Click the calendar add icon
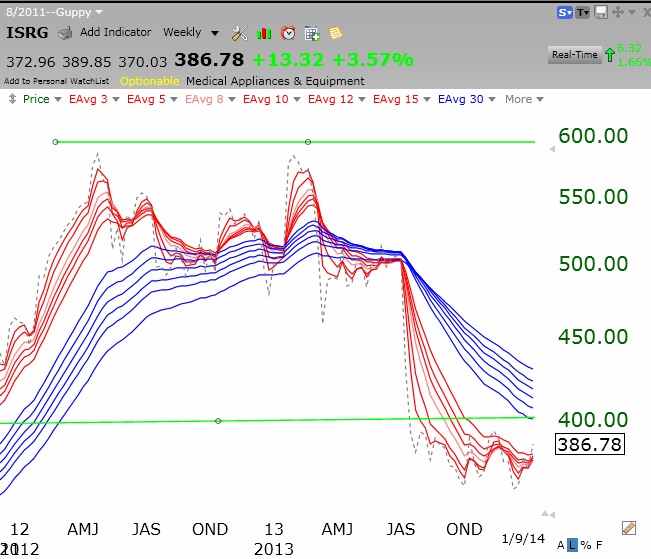This screenshot has height=559, width=651. [x=312, y=33]
